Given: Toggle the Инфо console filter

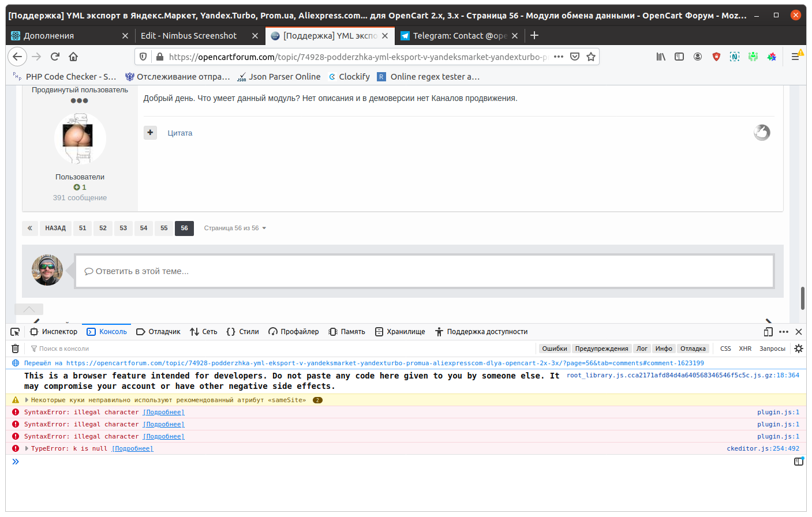Looking at the screenshot, I should [x=664, y=349].
